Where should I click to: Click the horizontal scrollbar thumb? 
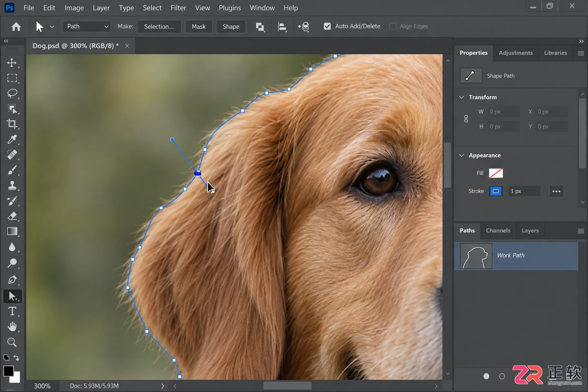[287, 386]
